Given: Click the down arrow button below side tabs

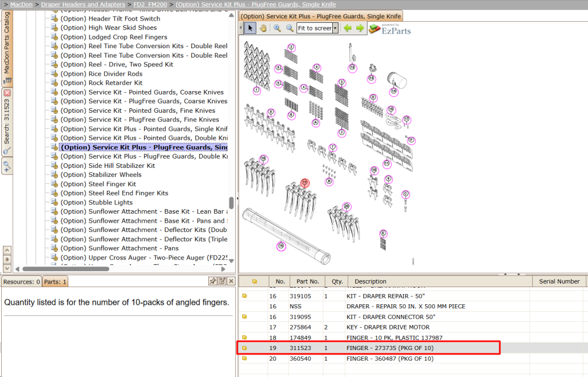Looking at the screenshot, I should 7,268.
